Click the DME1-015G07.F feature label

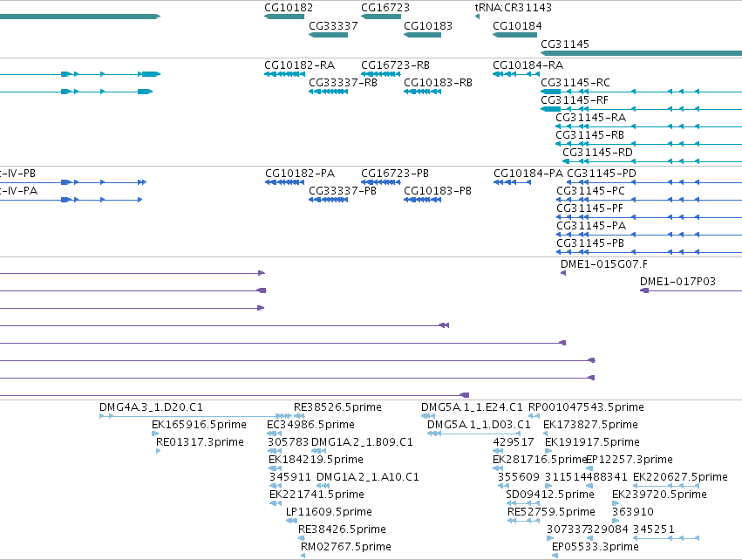click(x=604, y=264)
